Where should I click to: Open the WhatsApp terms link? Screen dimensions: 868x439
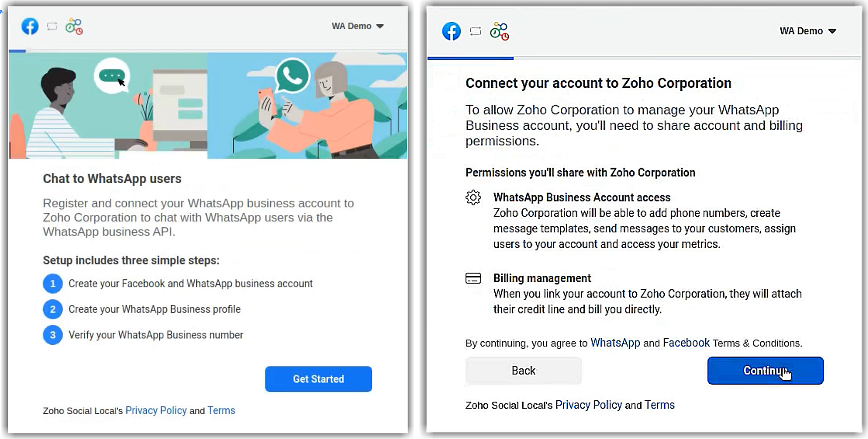coord(615,343)
